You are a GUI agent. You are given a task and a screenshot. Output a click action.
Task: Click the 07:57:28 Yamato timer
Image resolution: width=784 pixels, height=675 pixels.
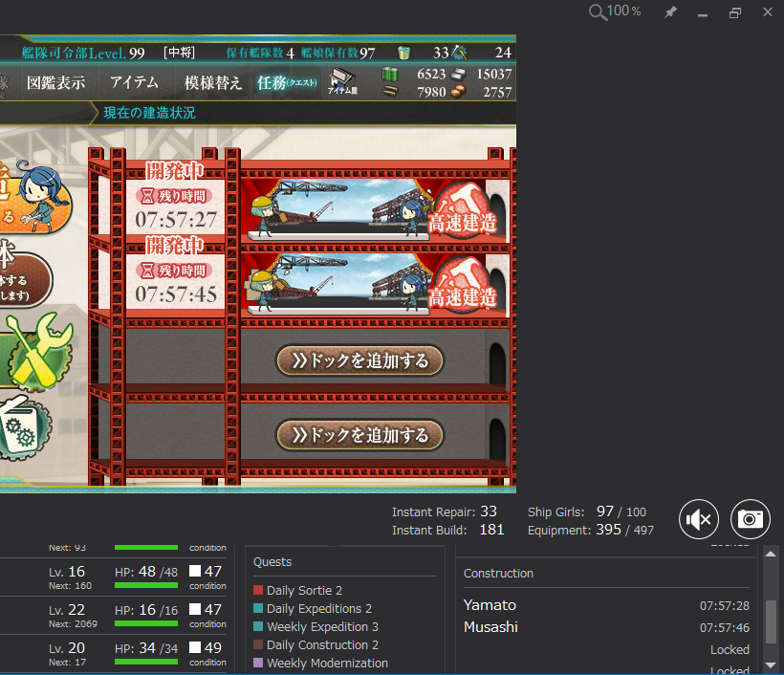tap(725, 606)
